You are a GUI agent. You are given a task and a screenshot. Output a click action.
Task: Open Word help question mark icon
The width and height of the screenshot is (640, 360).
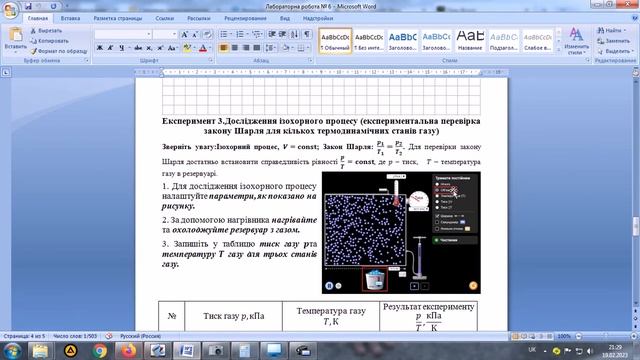635,18
